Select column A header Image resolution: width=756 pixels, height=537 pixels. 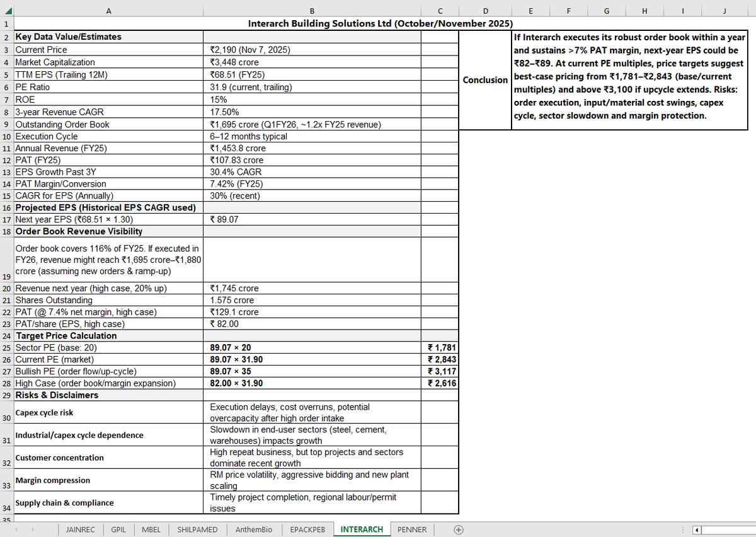[108, 11]
